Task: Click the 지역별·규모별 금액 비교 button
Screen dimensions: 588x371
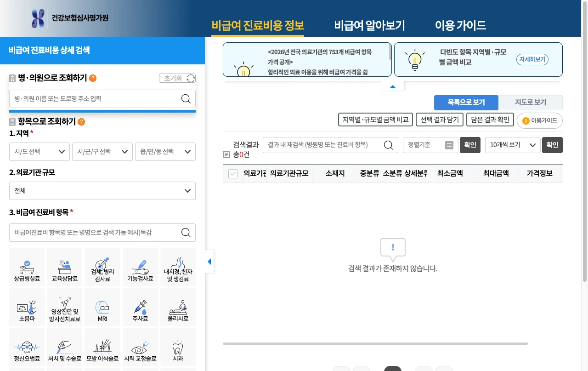Action: [x=376, y=120]
